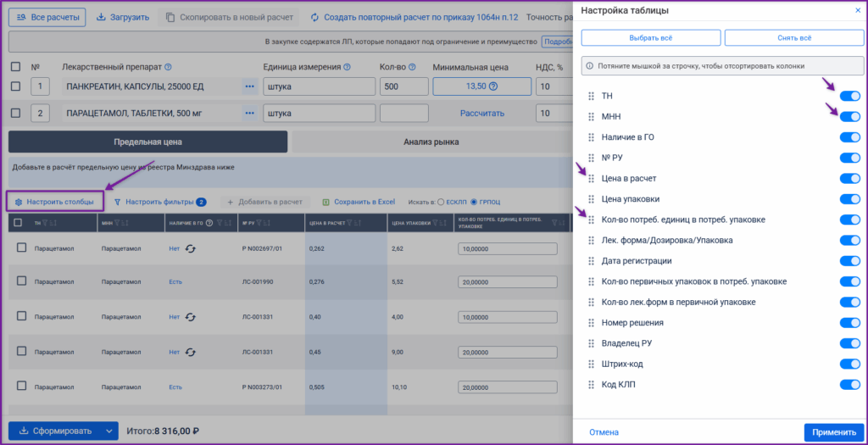
Task: Grab drag handle for Штрих-код row
Action: [x=591, y=364]
